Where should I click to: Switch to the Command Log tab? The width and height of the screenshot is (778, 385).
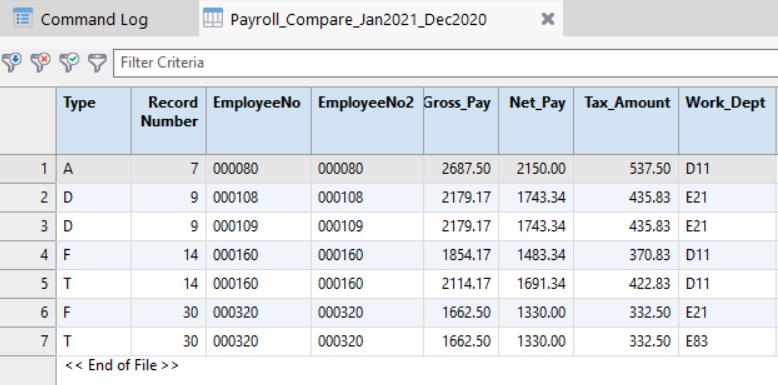(99, 18)
